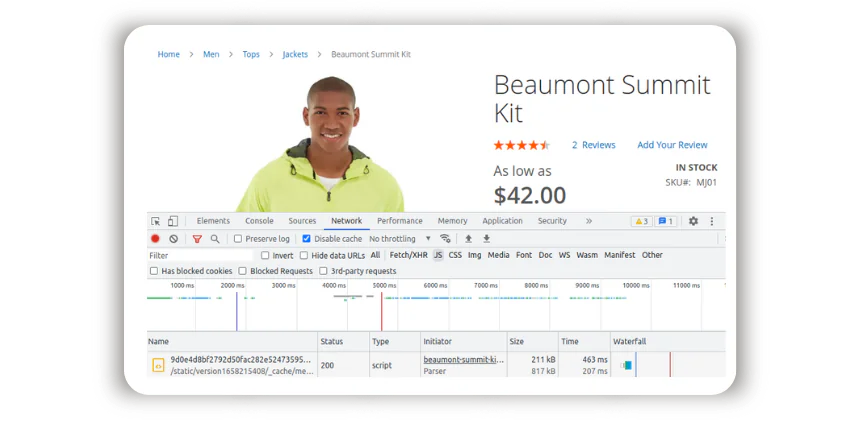Expand more DevTools tabs chevron
The image size is (853, 425).
[589, 221]
